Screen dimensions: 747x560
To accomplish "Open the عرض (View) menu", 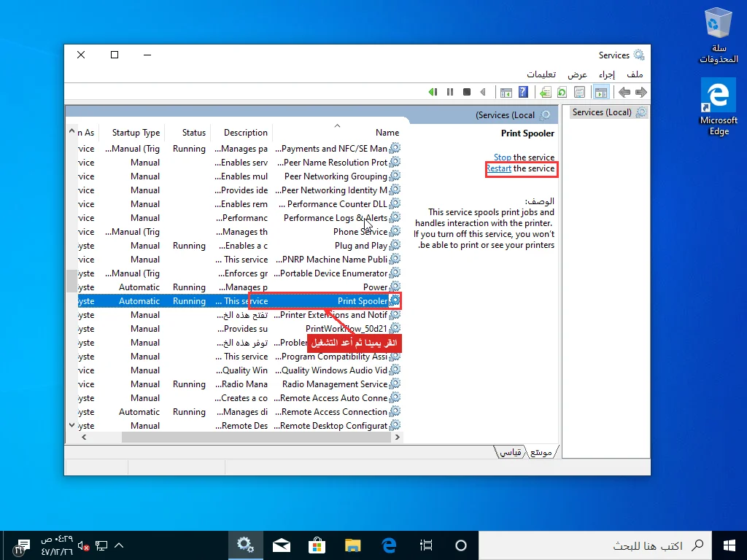I will pos(577,74).
